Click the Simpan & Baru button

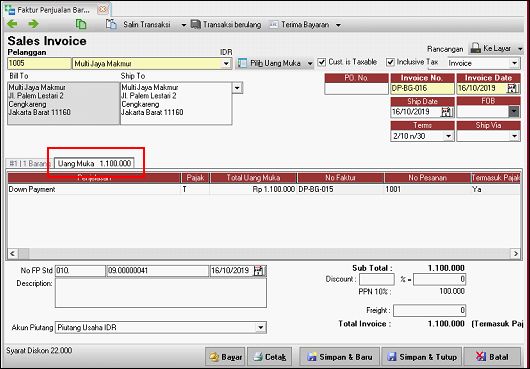340,357
